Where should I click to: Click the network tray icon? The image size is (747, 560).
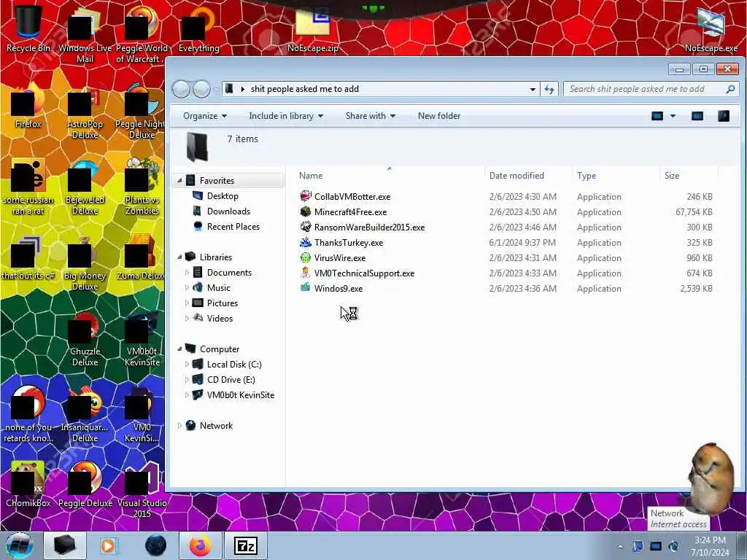click(x=656, y=546)
